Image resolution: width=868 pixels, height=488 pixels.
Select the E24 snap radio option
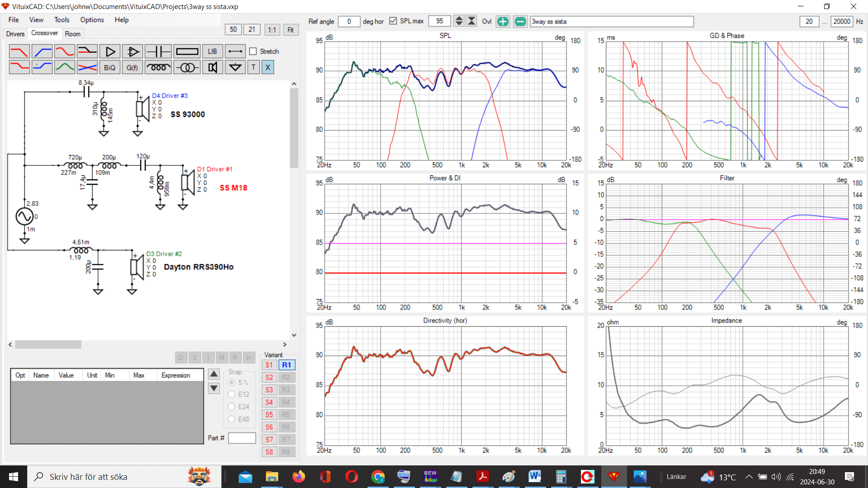click(231, 407)
